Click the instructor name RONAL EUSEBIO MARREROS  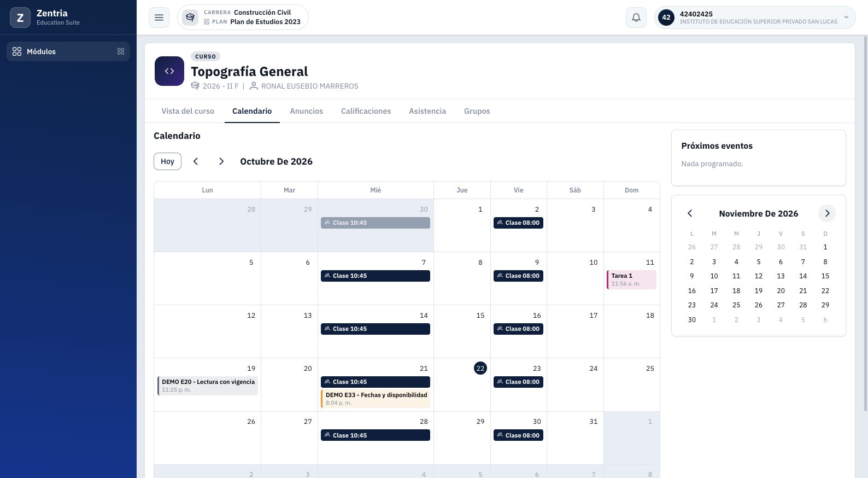310,86
